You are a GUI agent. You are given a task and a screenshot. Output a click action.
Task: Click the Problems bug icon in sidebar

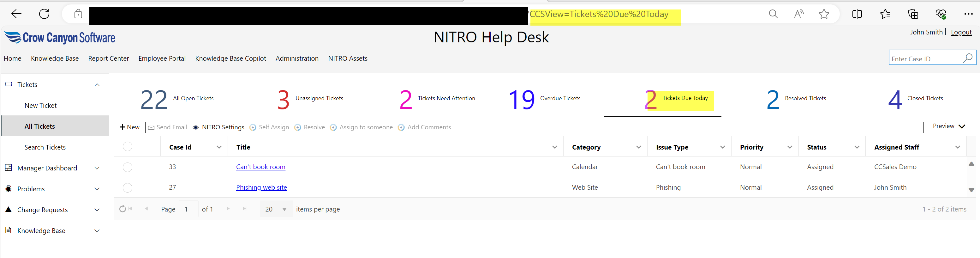coord(9,189)
